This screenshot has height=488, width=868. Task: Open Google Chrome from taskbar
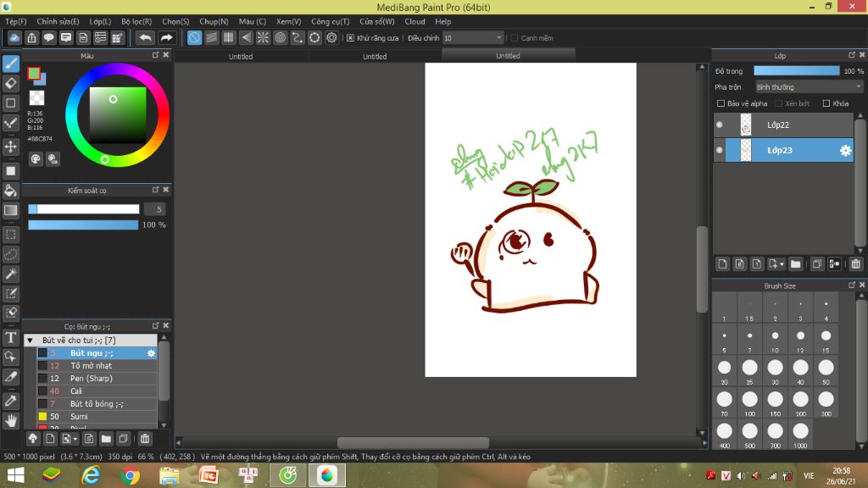[130, 475]
